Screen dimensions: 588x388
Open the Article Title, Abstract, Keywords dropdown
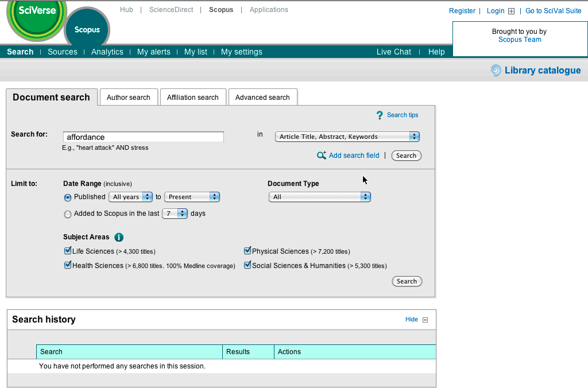(347, 137)
